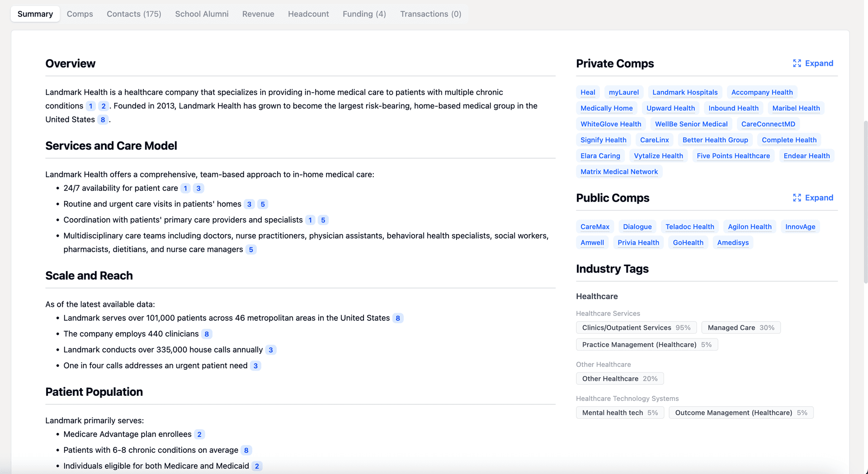Viewport: 868px width, 474px height.
Task: Click the expand icon beside Public Comps
Action: (x=797, y=198)
